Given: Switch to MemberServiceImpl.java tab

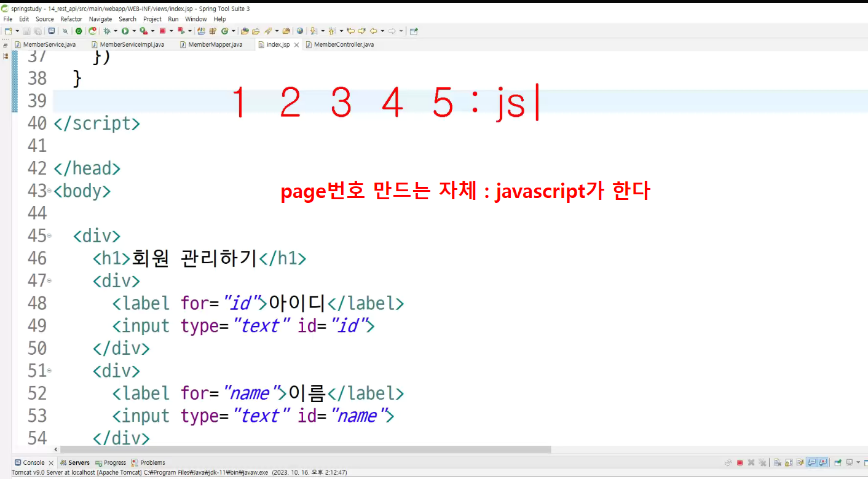Looking at the screenshot, I should [x=127, y=44].
